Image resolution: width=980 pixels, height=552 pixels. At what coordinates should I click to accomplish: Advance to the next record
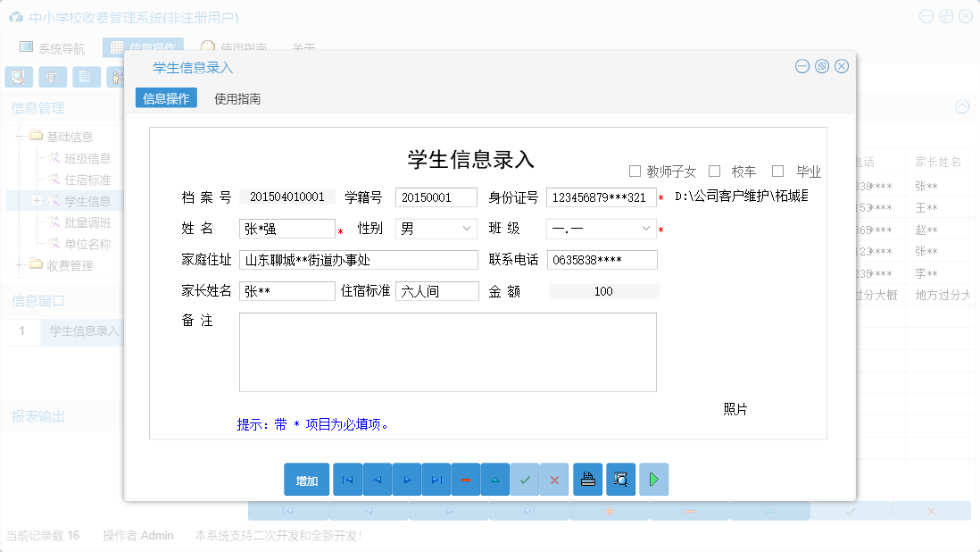[x=406, y=480]
